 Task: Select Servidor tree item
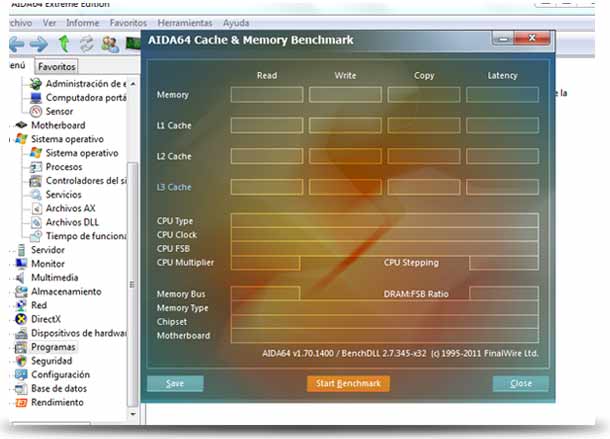[48, 249]
